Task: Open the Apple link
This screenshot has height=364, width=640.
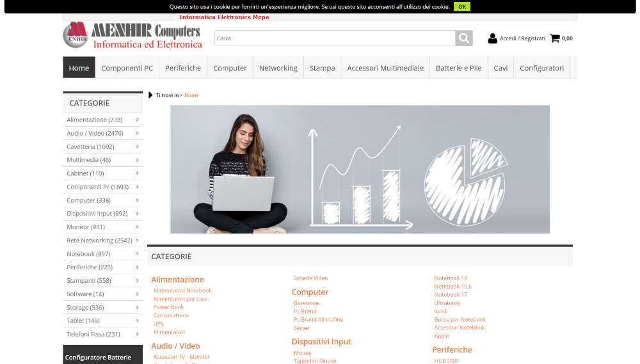Action: click(441, 336)
